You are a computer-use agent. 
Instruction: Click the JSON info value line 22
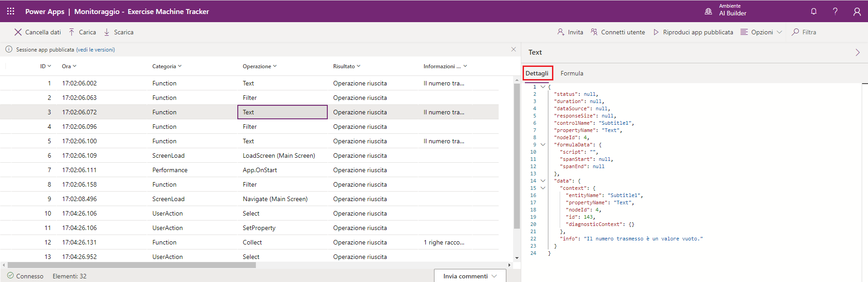click(643, 239)
